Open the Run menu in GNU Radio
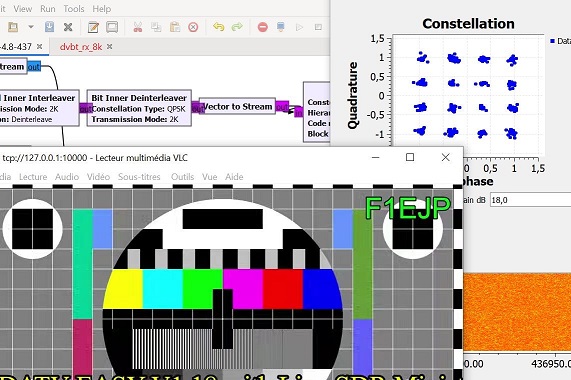 [x=48, y=9]
